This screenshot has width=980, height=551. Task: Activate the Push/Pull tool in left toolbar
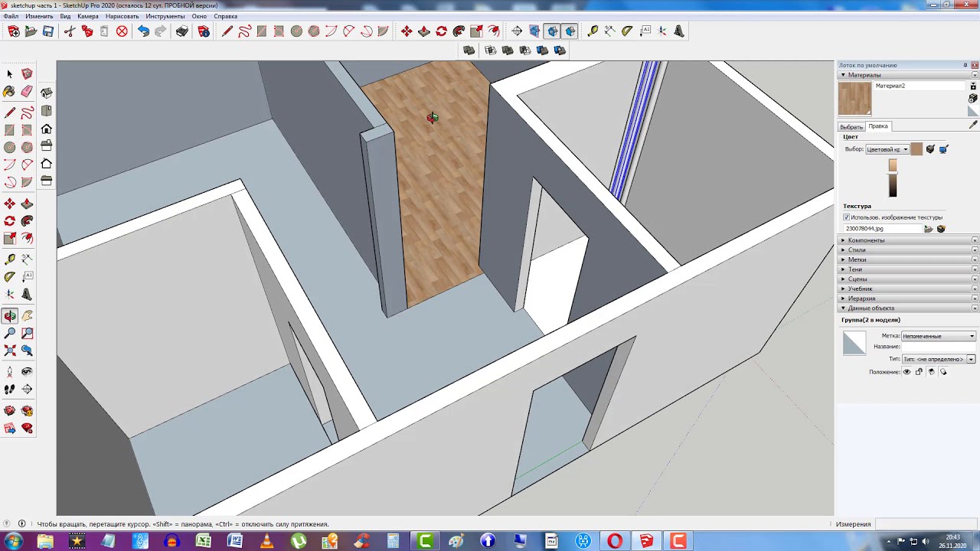pos(27,204)
